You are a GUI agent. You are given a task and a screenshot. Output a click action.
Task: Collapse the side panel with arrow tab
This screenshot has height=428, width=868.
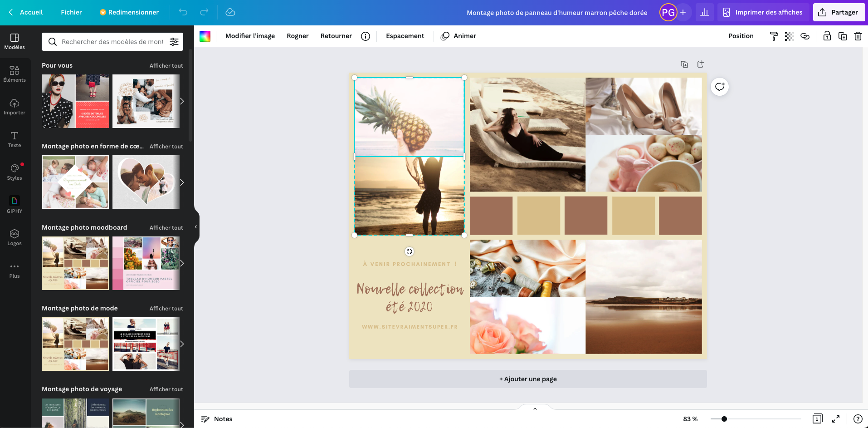[196, 227]
